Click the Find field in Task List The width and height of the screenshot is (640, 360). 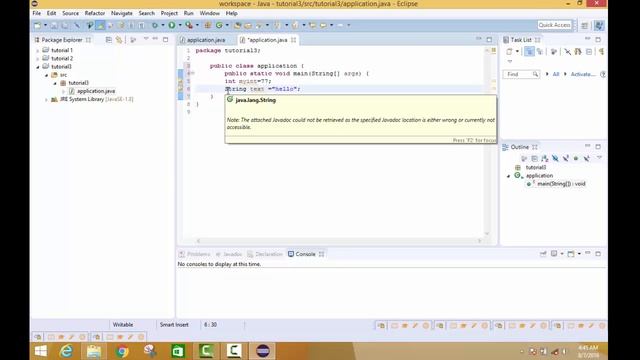pyautogui.click(x=521, y=74)
